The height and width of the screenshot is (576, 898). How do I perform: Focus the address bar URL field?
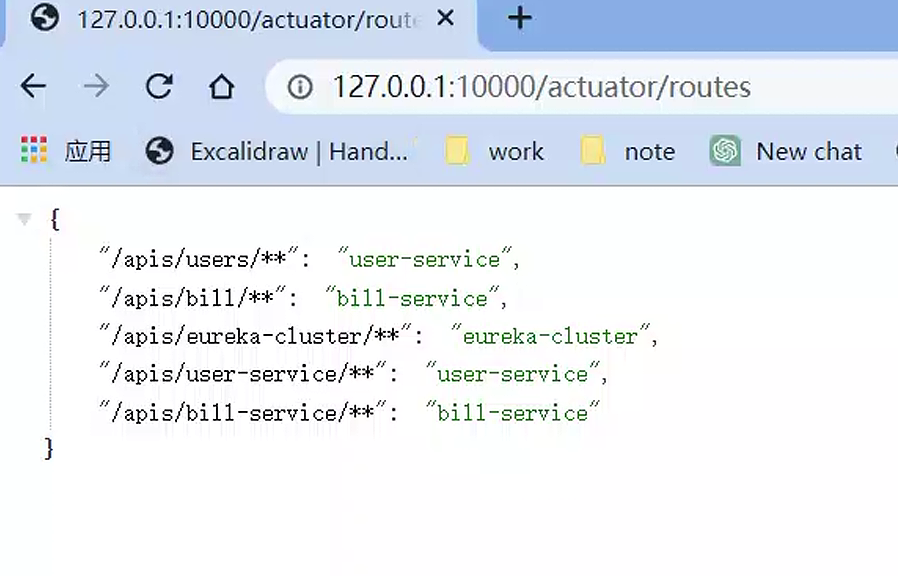click(x=560, y=87)
